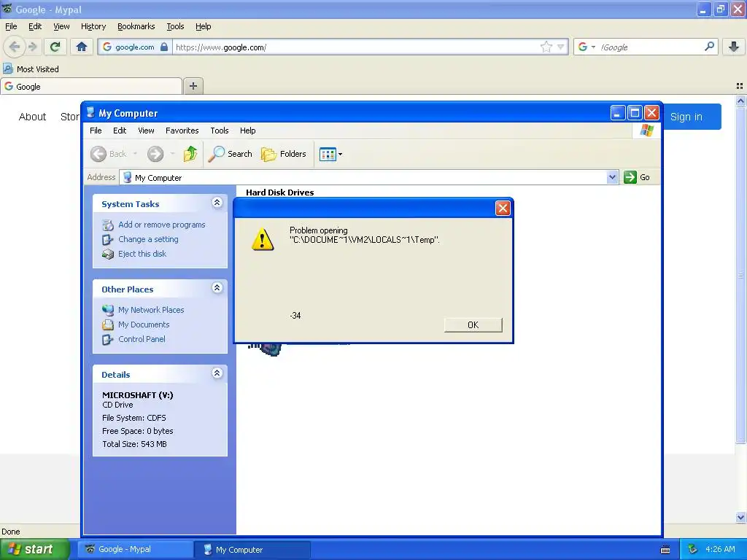Click the warning icon in error dialog
Viewport: 747px width, 560px height.
[263, 239]
